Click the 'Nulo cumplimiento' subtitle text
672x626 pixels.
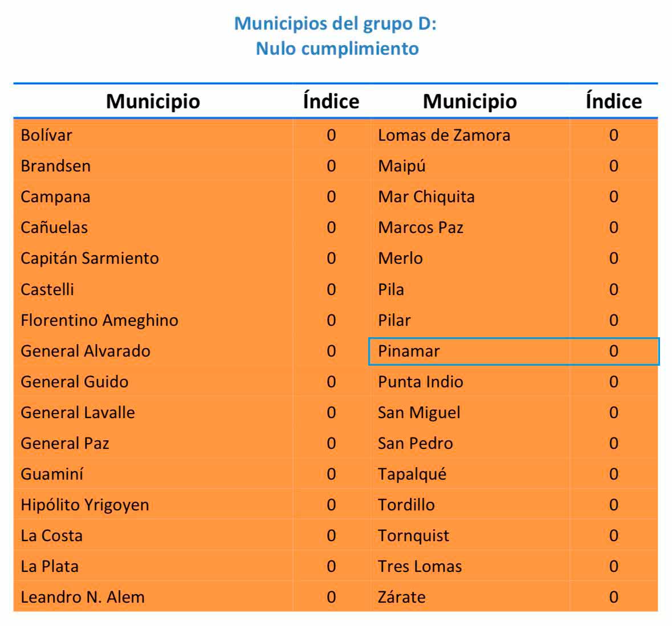[x=337, y=48]
